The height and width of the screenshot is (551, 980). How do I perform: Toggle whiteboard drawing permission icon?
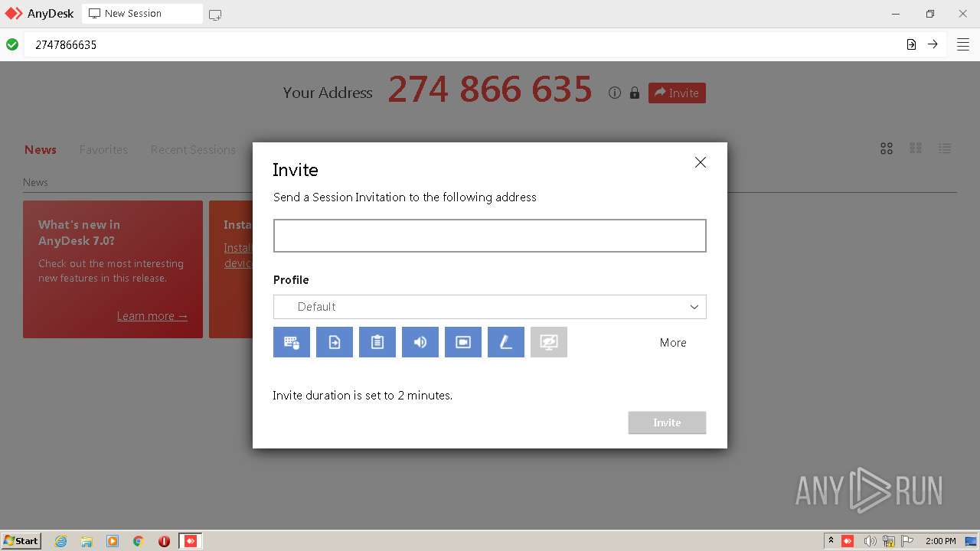506,342
